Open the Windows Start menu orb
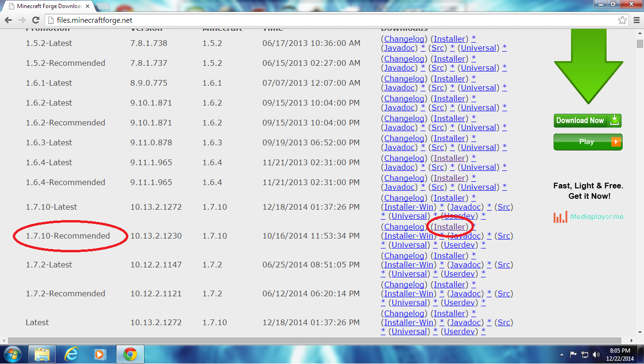Image resolution: width=644 pixels, height=364 pixels. click(x=12, y=354)
